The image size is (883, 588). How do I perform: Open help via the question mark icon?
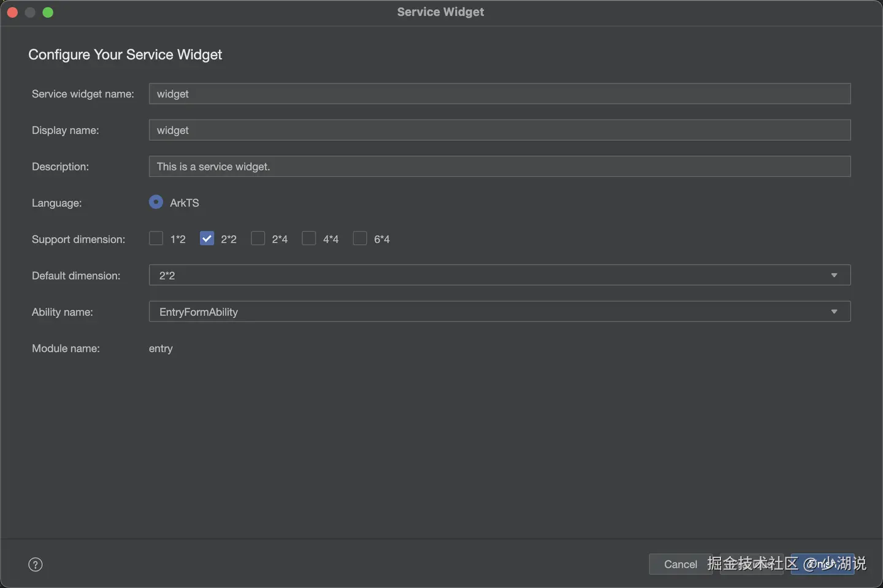click(x=36, y=564)
